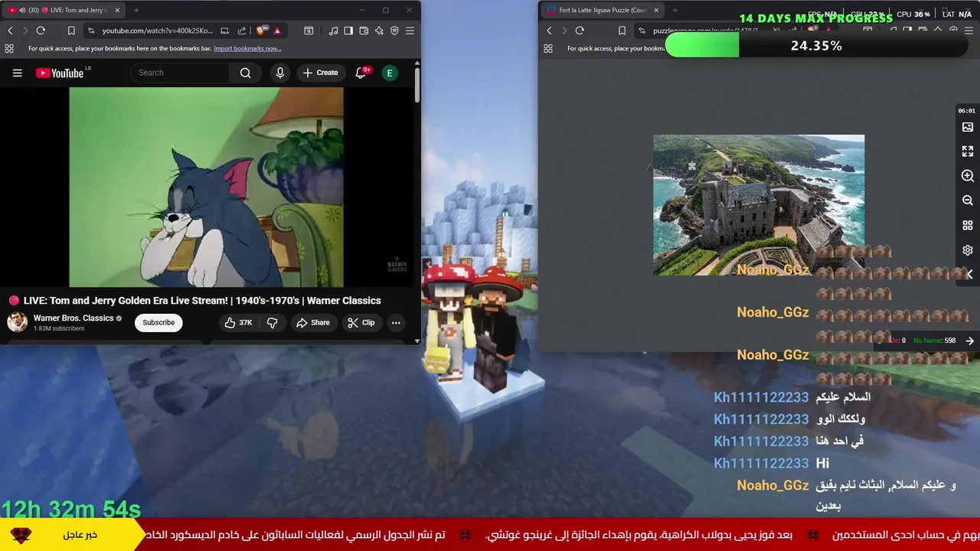Like the Tom and Jerry live stream
The height and width of the screenshot is (551, 980).
239,323
